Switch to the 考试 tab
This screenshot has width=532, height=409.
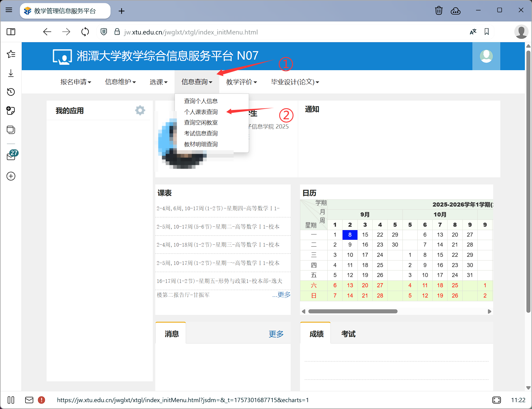click(348, 334)
